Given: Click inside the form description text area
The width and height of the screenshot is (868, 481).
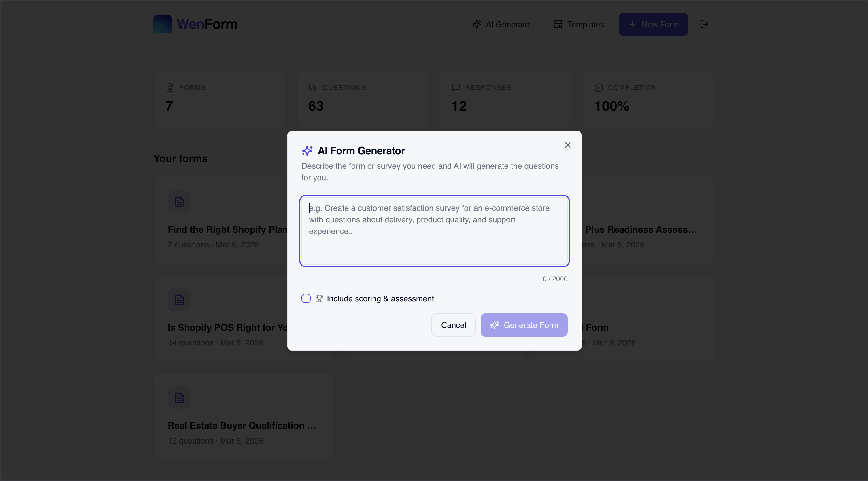Looking at the screenshot, I should click(x=434, y=231).
